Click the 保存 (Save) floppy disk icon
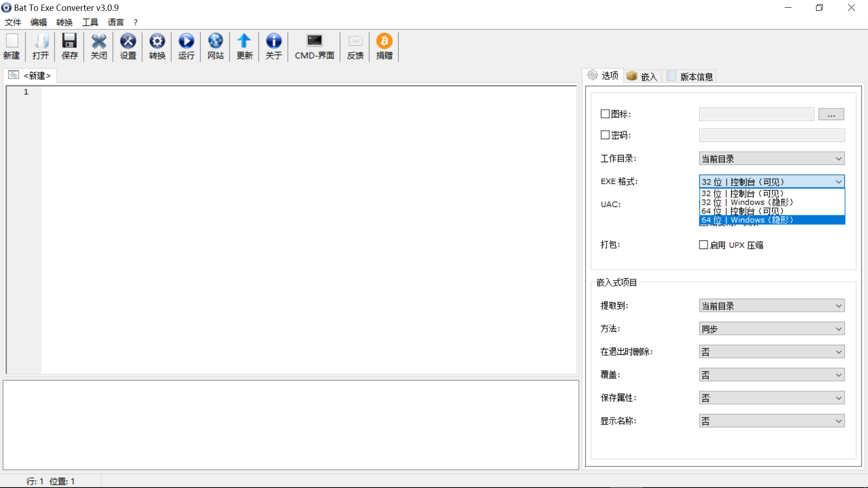Viewport: 868px width, 488px height. click(70, 46)
